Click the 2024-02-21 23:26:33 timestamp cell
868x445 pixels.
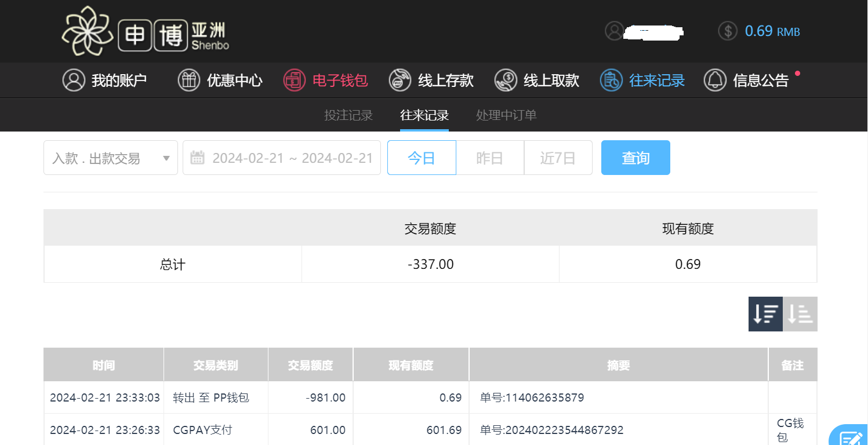[105, 430]
